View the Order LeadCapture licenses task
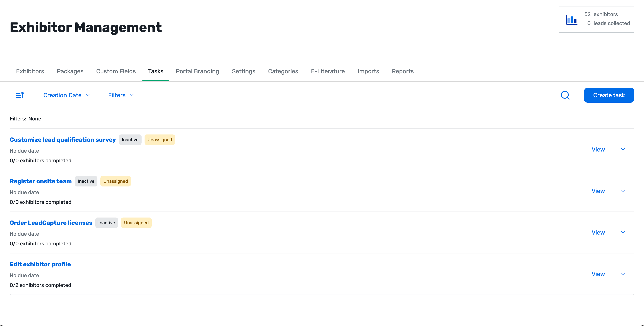The height and width of the screenshot is (326, 644). (598, 232)
